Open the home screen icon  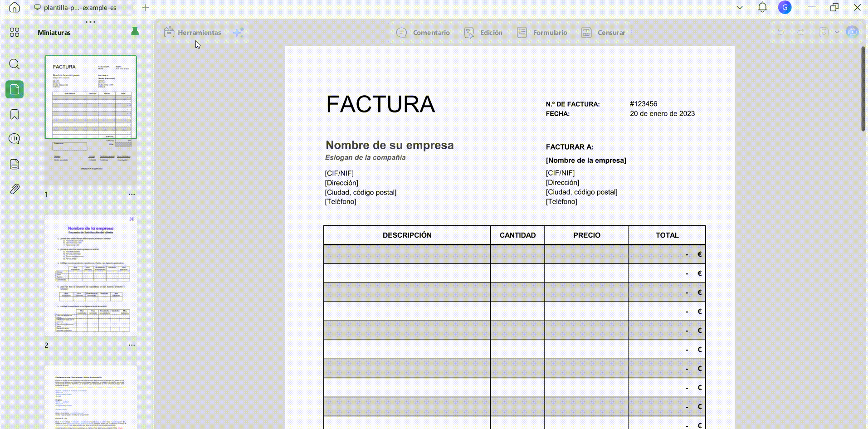click(x=15, y=7)
